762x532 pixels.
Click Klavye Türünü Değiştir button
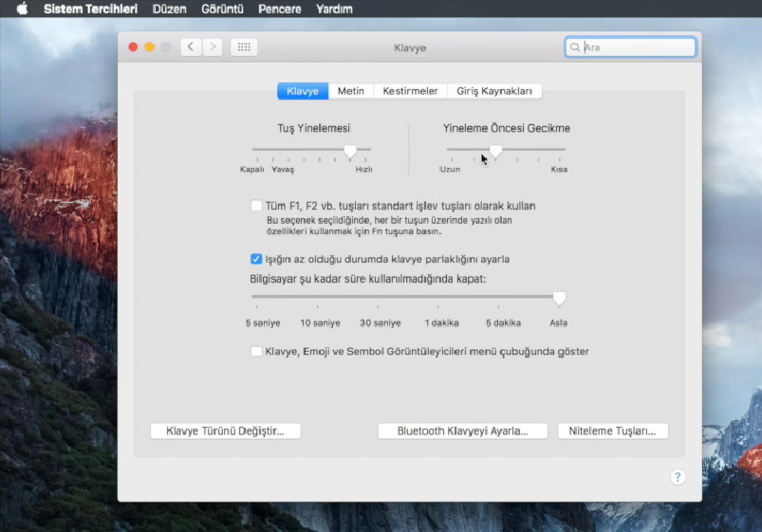(x=225, y=431)
